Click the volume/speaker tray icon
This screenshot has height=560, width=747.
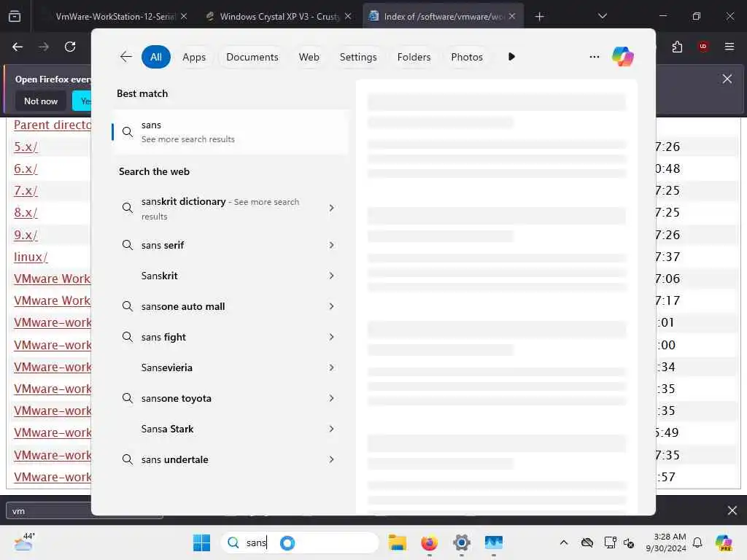(629, 542)
